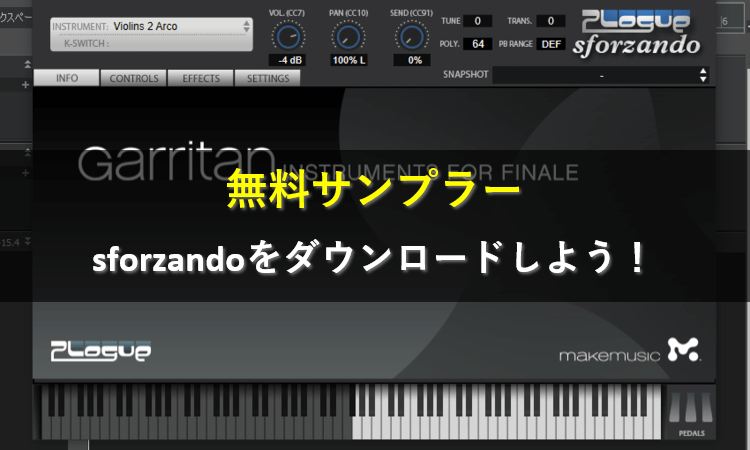This screenshot has height=450, width=750.
Task: Open the INFO tab
Action: pos(66,78)
